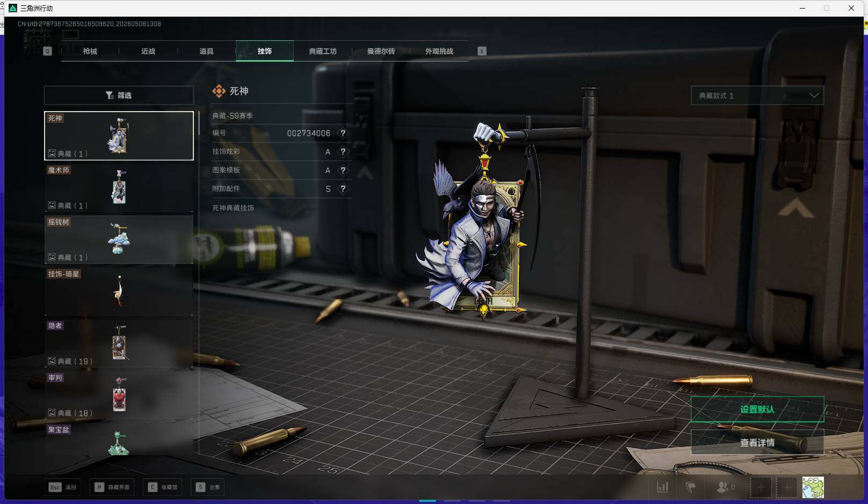
Task: Open the friends icon showing 0
Action: pyautogui.click(x=726, y=487)
